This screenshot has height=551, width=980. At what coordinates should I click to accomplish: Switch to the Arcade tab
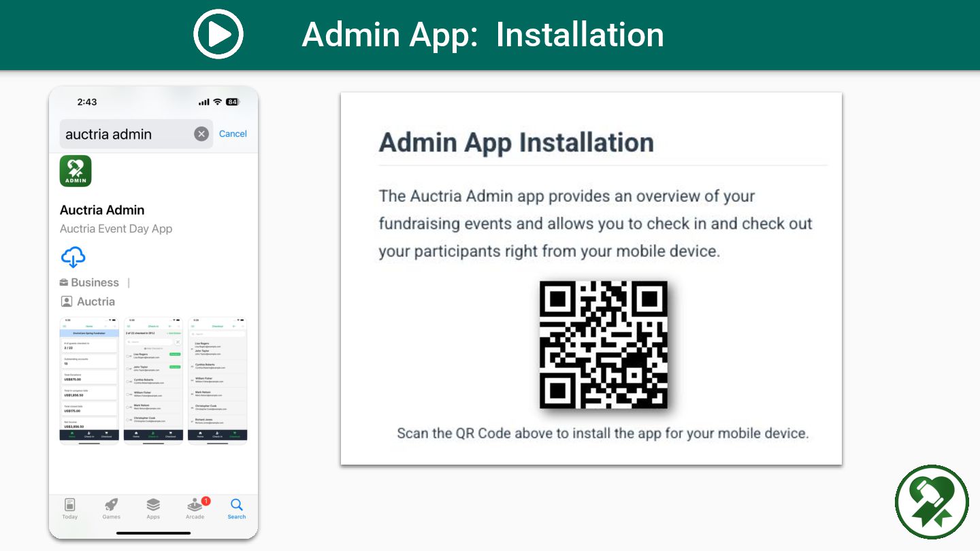tap(195, 509)
